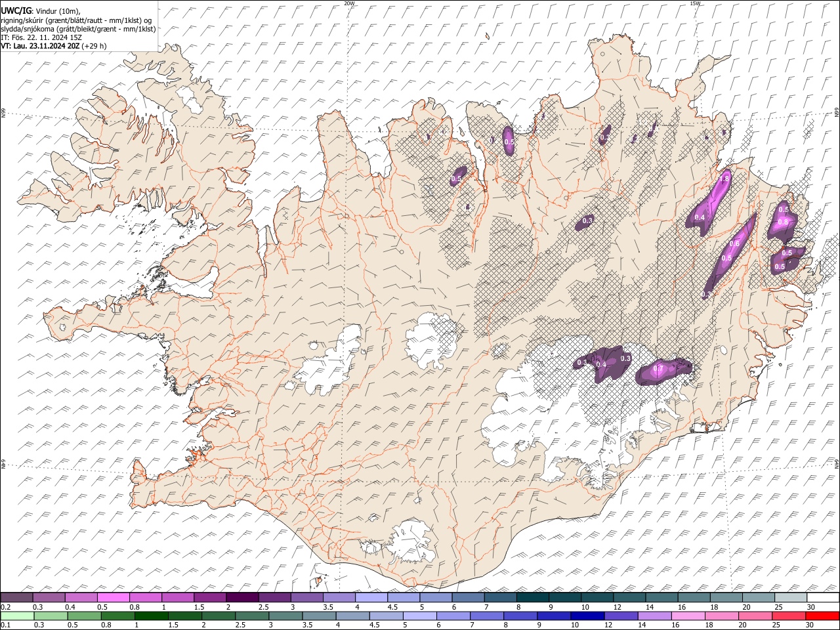This screenshot has width=840, height=630.
Task: Click the lower legend swatch between 2 and 2.5
Action: pyautogui.click(x=219, y=616)
